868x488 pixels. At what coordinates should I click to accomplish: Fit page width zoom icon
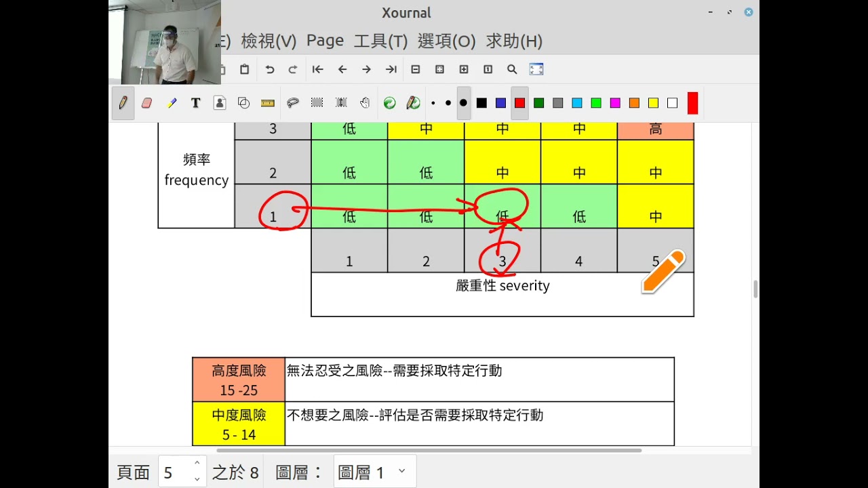tap(439, 69)
